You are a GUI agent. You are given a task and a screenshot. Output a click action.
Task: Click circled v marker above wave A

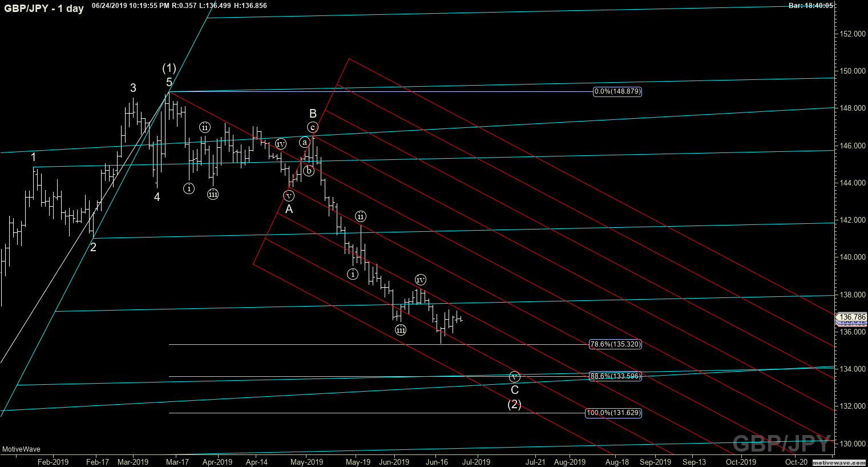(289, 196)
